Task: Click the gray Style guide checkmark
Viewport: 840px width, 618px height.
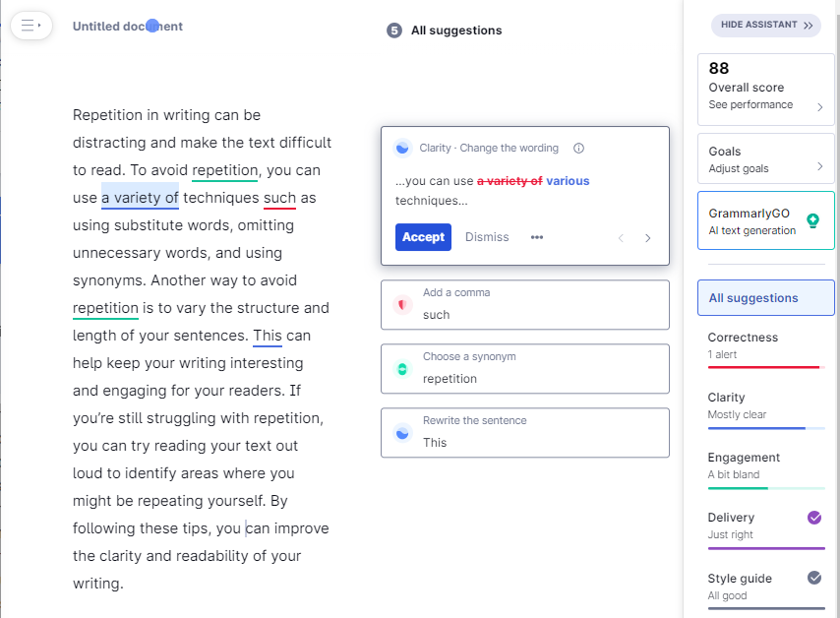Action: tap(814, 578)
